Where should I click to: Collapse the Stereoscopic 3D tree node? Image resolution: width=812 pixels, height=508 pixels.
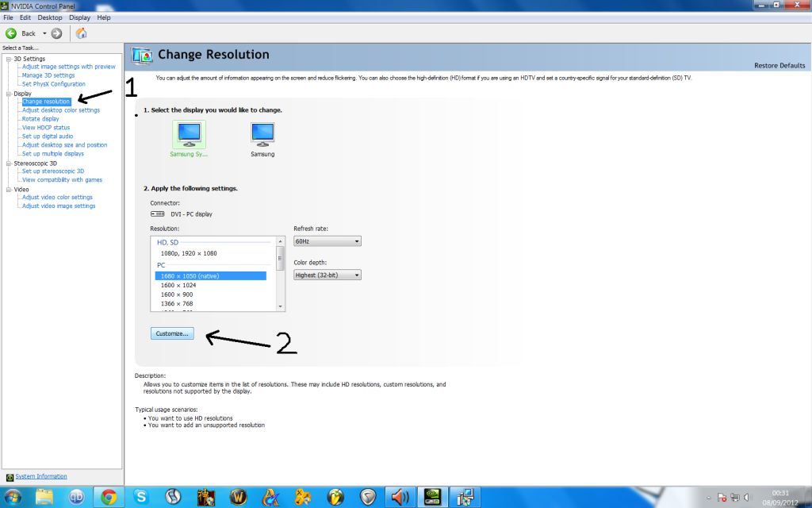point(9,163)
